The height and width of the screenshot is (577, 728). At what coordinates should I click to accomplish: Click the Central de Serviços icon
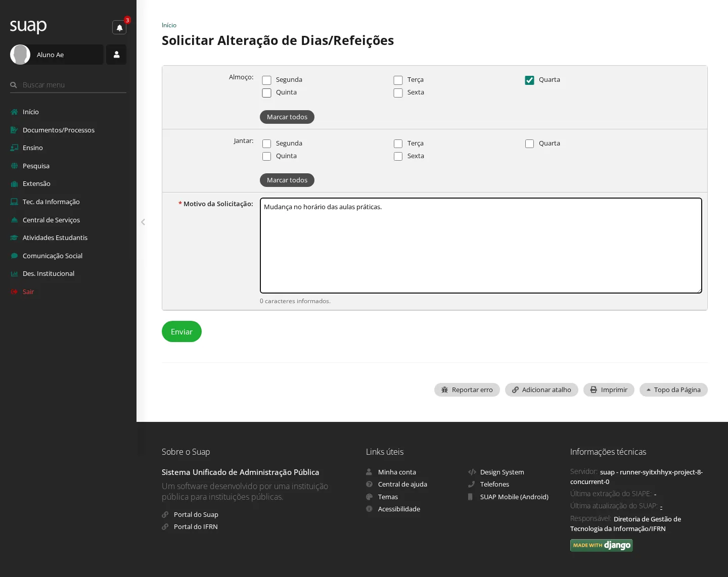14,220
